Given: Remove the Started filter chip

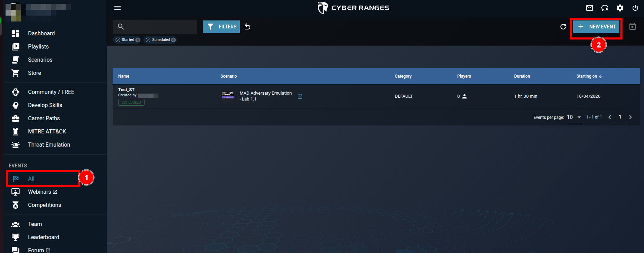Looking at the screenshot, I should pyautogui.click(x=138, y=40).
